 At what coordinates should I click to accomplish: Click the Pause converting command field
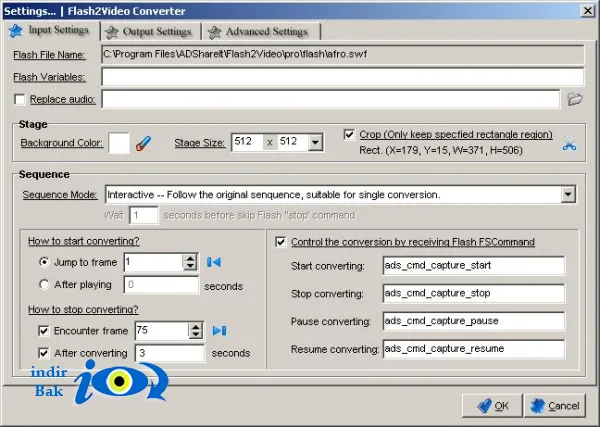(x=473, y=321)
